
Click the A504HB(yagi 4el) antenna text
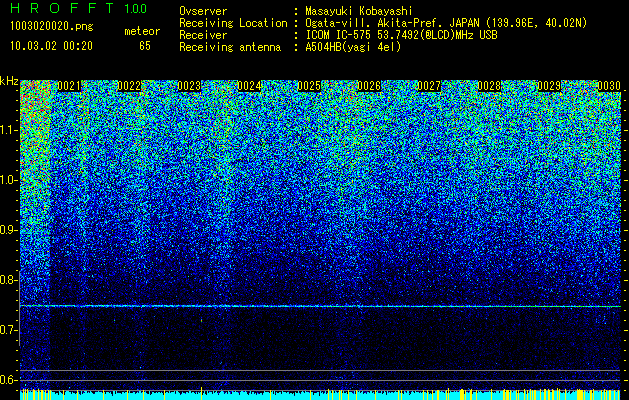coord(353,47)
